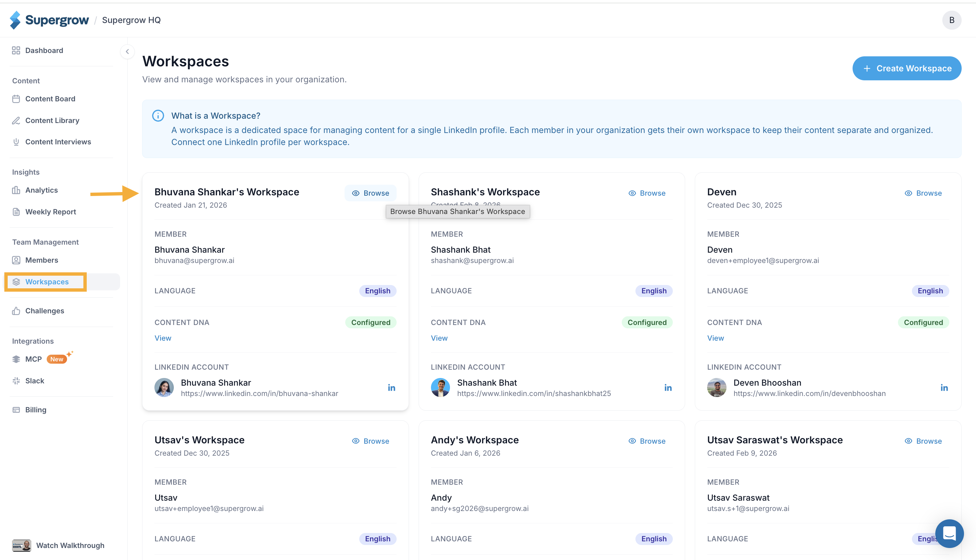This screenshot has width=976, height=560.
Task: Open user avatar B menu
Action: [x=951, y=20]
